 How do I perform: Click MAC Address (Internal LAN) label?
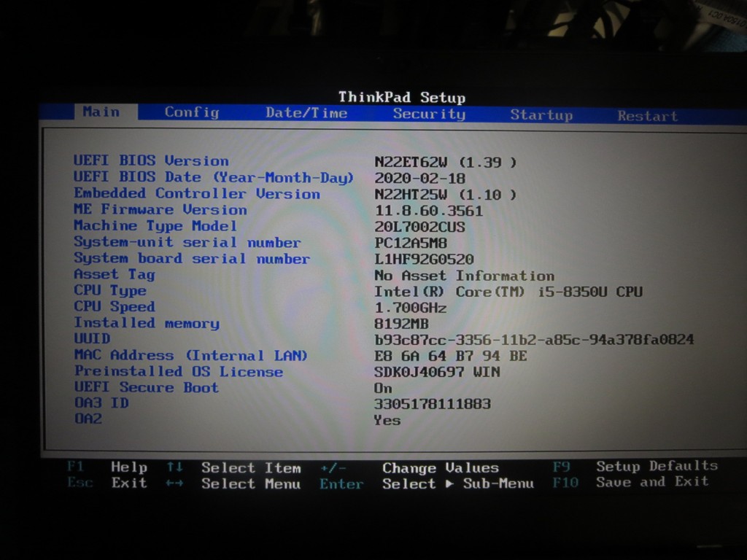click(x=191, y=355)
